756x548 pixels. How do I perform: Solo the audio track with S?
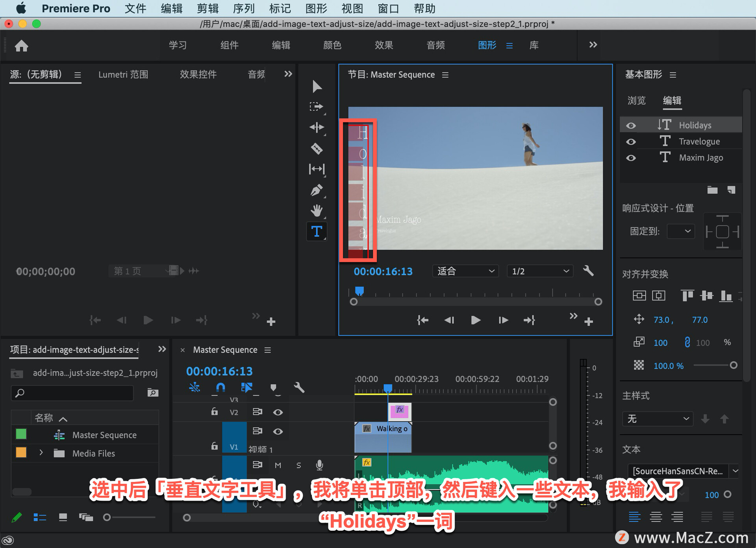(x=298, y=465)
